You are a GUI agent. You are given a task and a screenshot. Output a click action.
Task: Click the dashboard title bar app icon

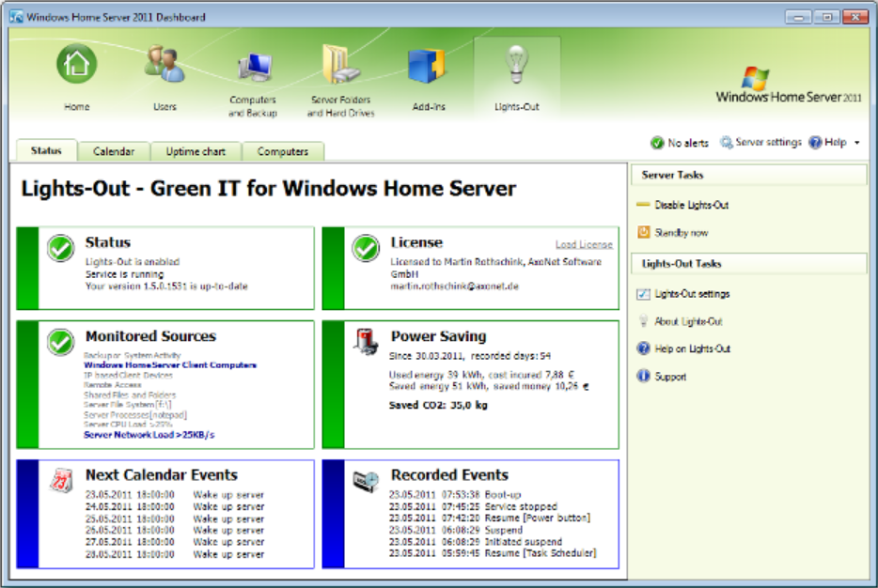pyautogui.click(x=16, y=17)
